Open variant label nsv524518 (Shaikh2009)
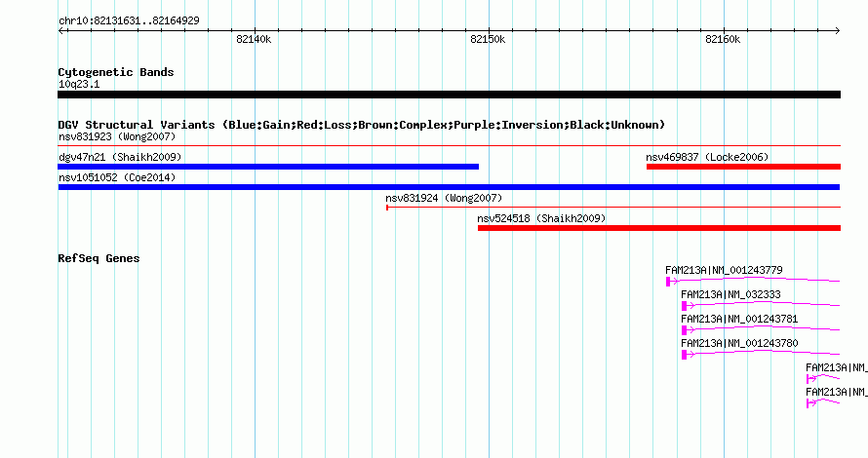Viewport: 868px width, 458px height. pyautogui.click(x=541, y=218)
